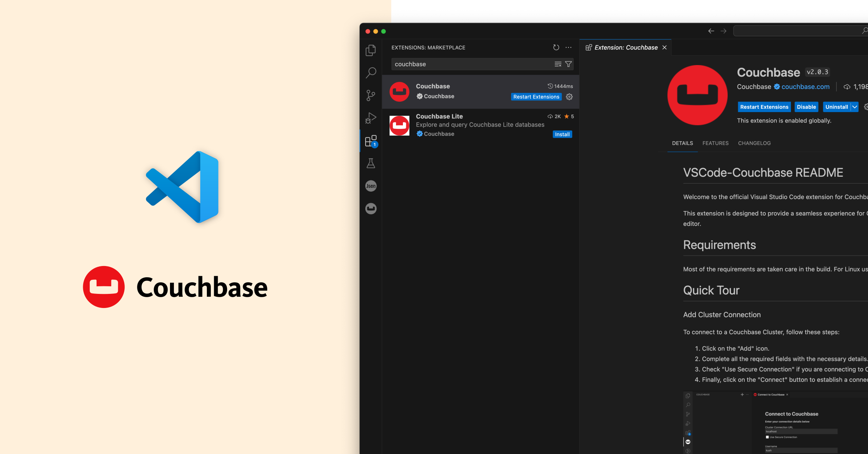This screenshot has width=868, height=454.
Task: Open the Run and Debug view
Action: [x=370, y=118]
